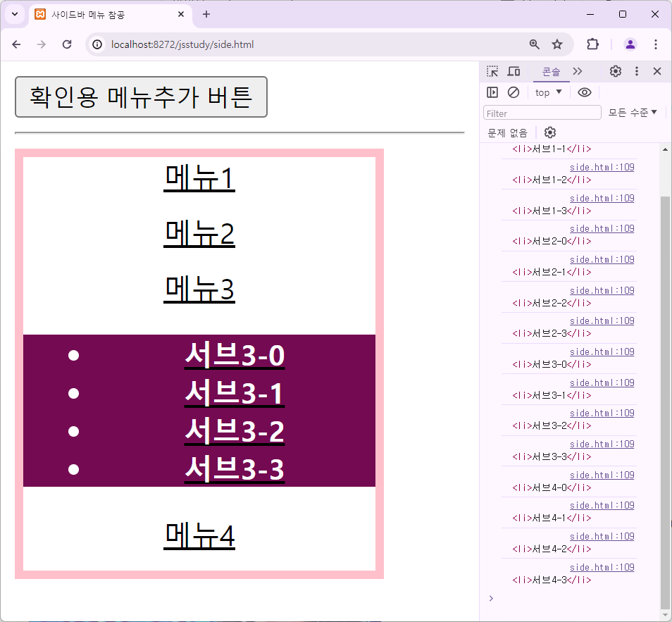Clear the console with the ban icon
Viewport: 672px width, 622px height.
[x=514, y=92]
